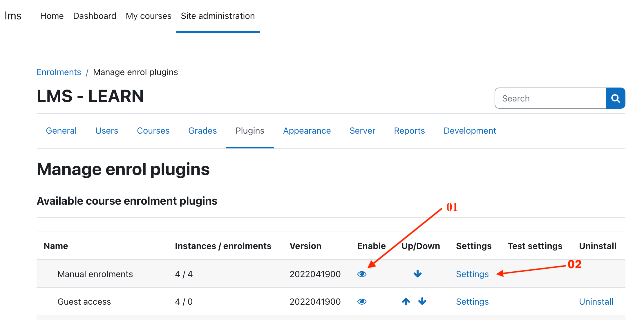
Task: Follow the Enrolments breadcrumb link
Action: click(59, 72)
